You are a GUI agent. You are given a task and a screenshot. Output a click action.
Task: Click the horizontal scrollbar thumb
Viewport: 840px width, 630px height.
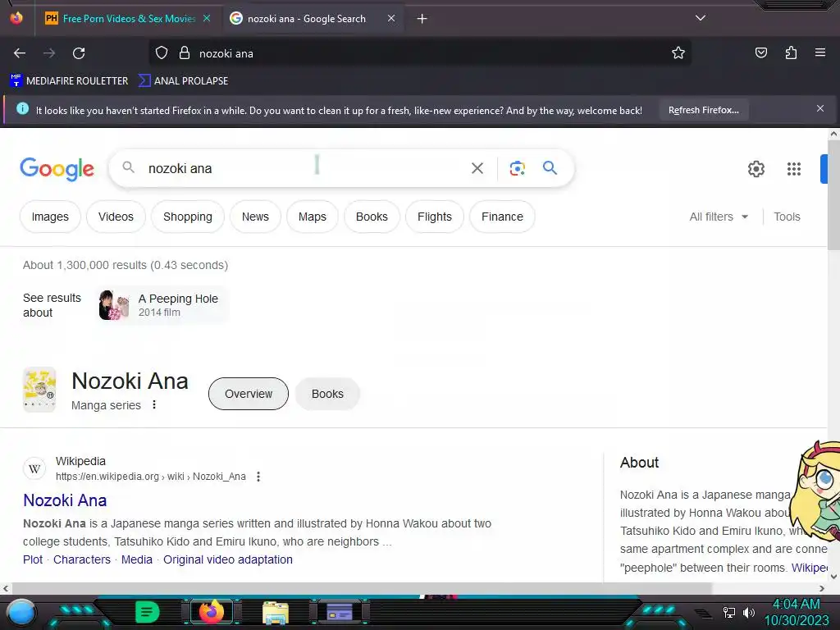pos(362,588)
